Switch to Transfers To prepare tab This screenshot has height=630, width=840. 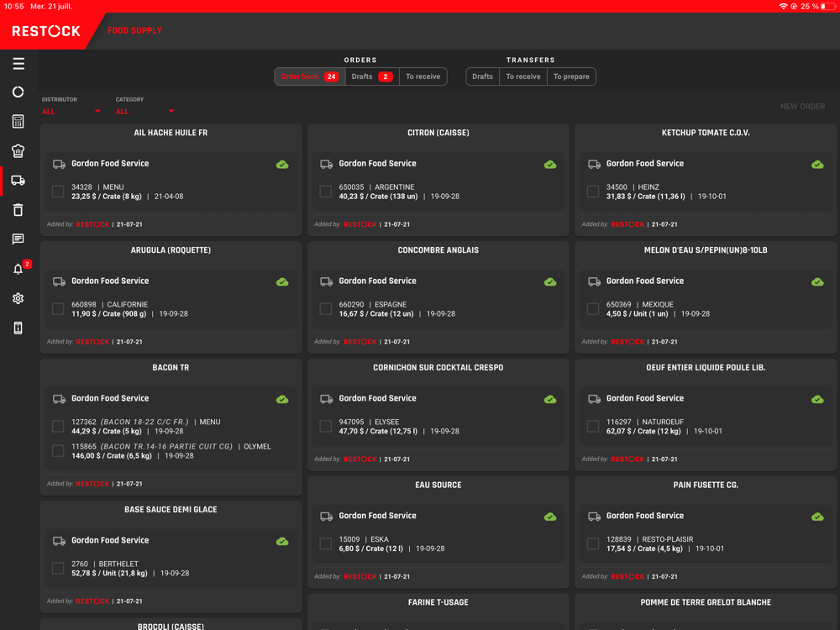coord(571,76)
